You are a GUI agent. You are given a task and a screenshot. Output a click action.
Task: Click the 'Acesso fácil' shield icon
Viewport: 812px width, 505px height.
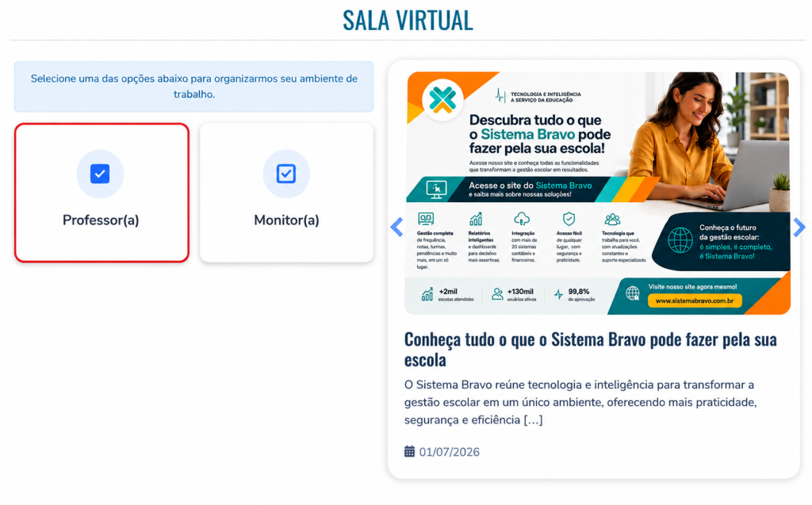(x=569, y=219)
